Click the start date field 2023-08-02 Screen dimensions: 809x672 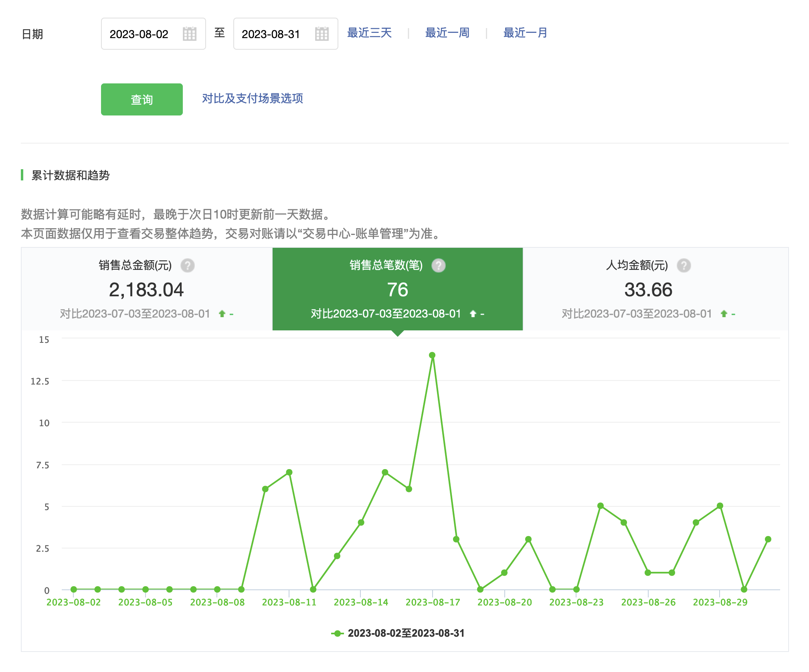point(139,34)
